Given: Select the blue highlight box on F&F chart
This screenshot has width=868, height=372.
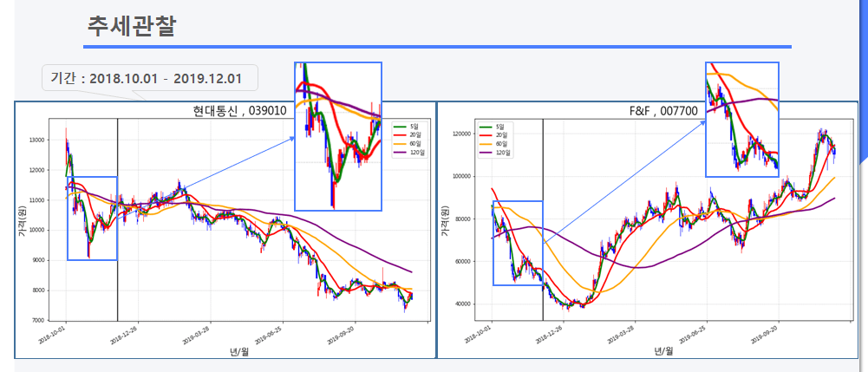Looking at the screenshot, I should [517, 243].
